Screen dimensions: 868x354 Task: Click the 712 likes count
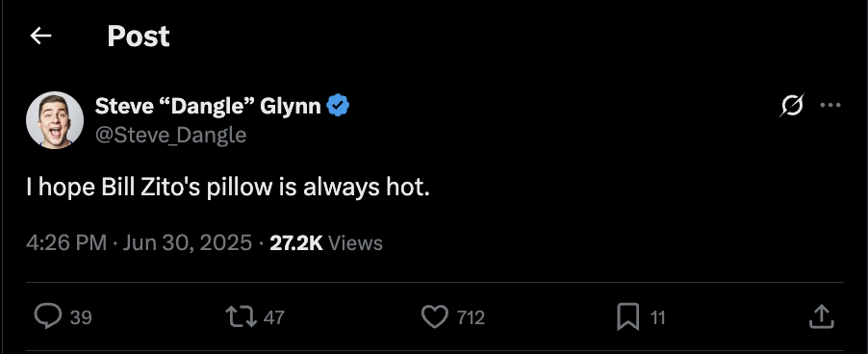click(471, 317)
